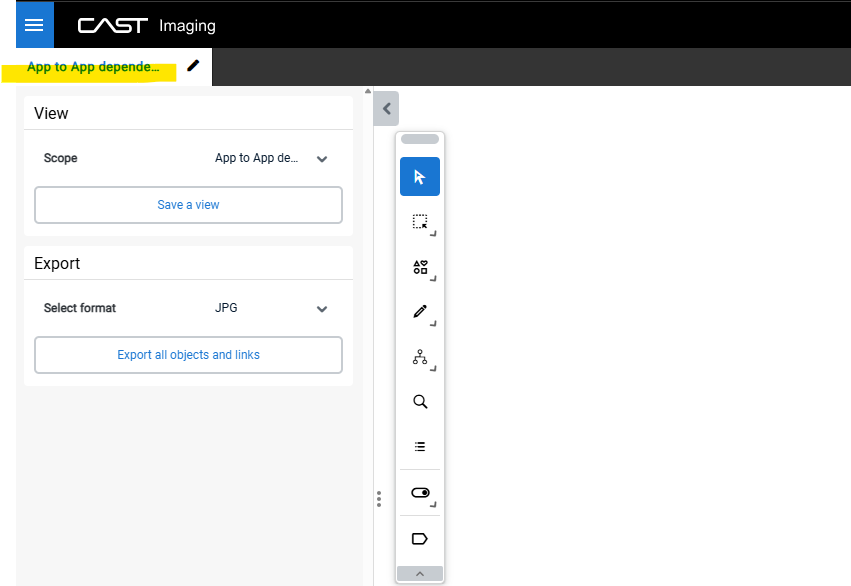Image resolution: width=851 pixels, height=586 pixels.
Task: Open the hamburger main menu
Action: point(34,25)
